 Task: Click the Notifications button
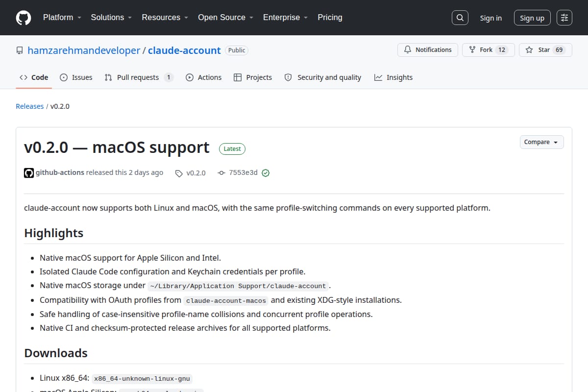coord(428,50)
